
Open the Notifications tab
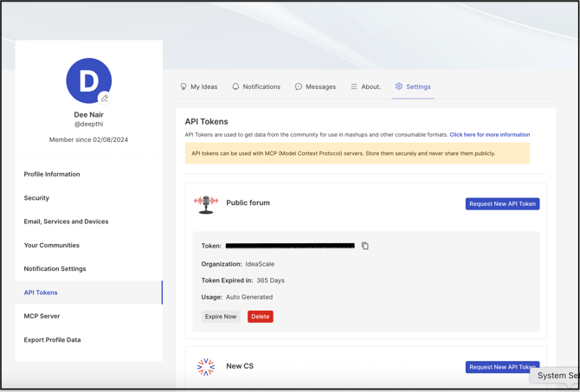point(255,87)
